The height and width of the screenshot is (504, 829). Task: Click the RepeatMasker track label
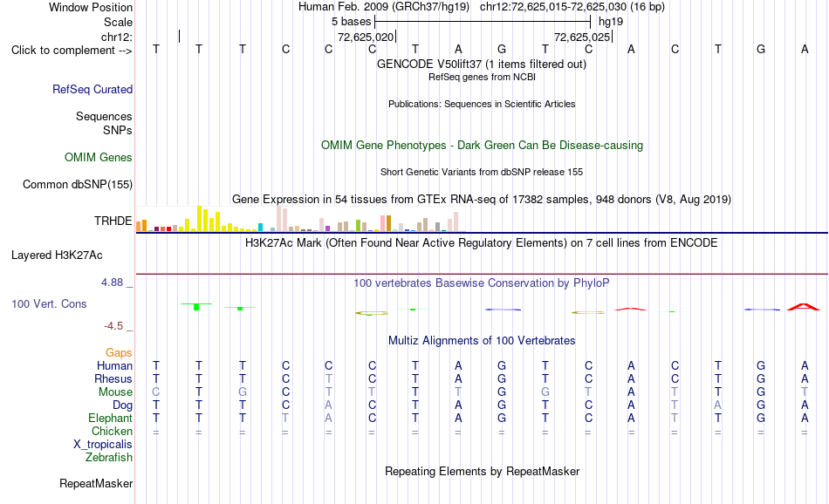pos(96,483)
